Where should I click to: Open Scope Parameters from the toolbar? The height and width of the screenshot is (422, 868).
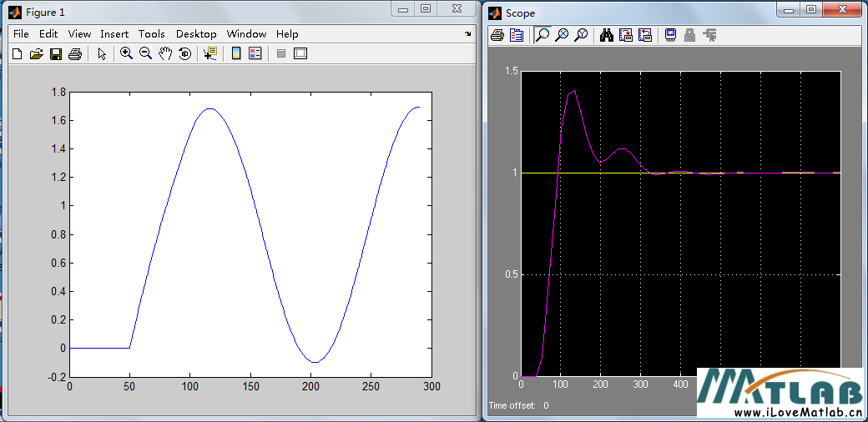[517, 35]
